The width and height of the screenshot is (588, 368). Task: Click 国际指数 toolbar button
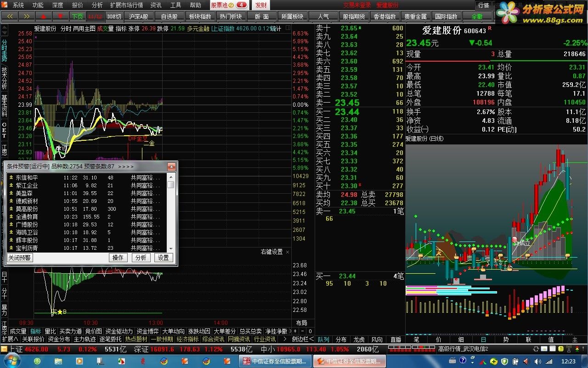[x=446, y=16]
